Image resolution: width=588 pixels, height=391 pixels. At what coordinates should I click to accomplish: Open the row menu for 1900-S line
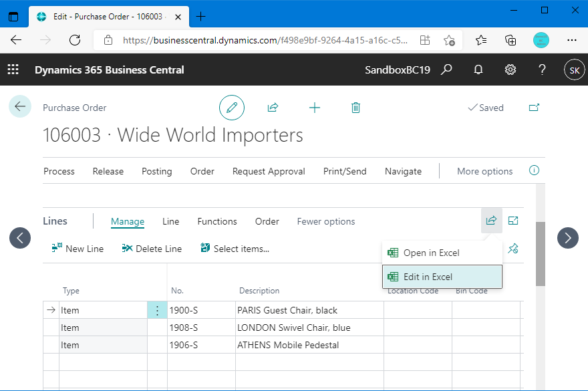pos(157,310)
